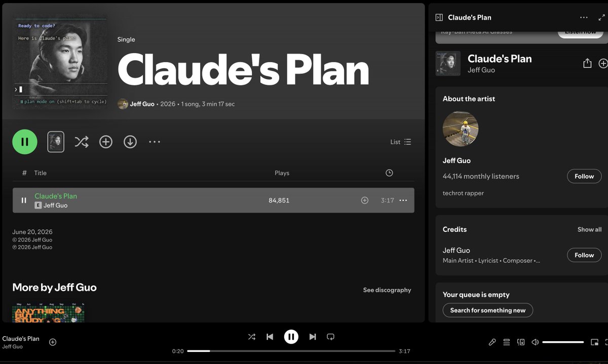Image resolution: width=608 pixels, height=364 pixels.
Task: Add current song to Liked Songs in player bar
Action: [53, 342]
